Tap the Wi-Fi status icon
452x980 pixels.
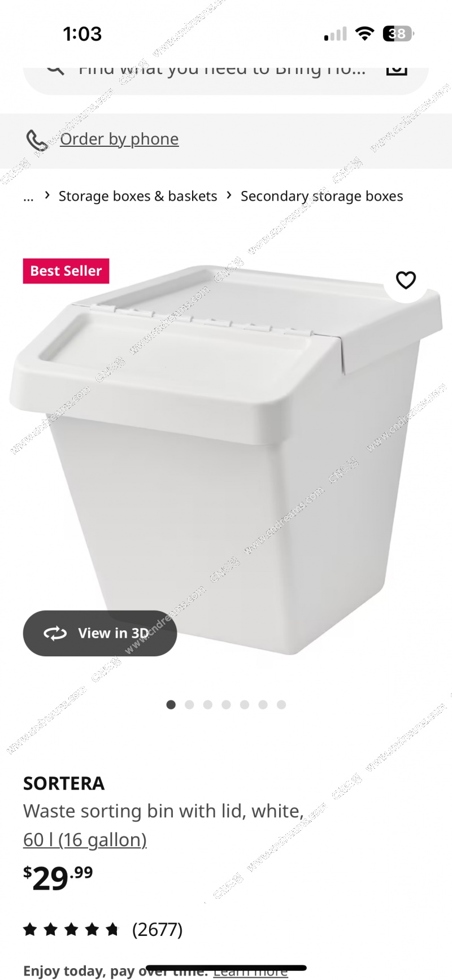coord(365,34)
